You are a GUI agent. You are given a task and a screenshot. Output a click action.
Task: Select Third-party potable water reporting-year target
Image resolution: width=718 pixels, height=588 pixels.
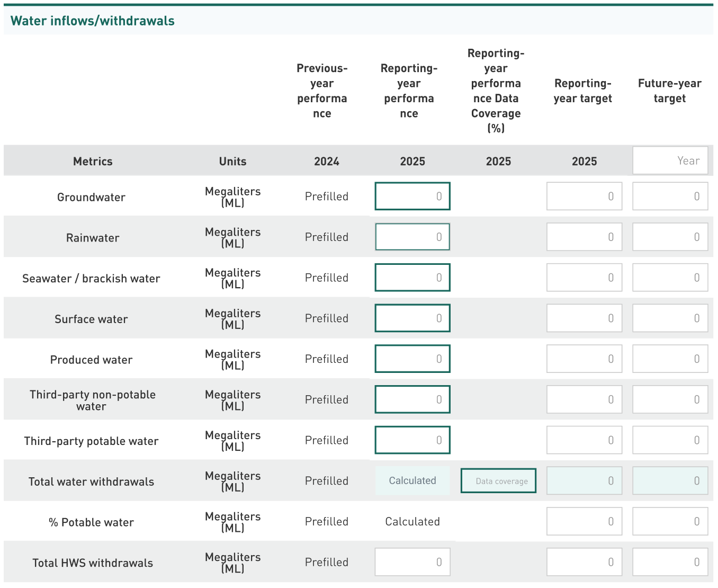click(x=584, y=440)
